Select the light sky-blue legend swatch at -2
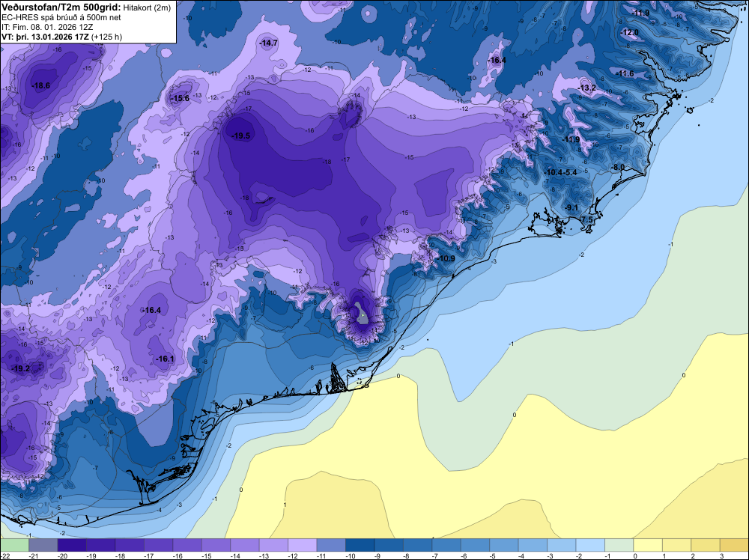Viewport: 749px width, 560px height. tap(590, 545)
